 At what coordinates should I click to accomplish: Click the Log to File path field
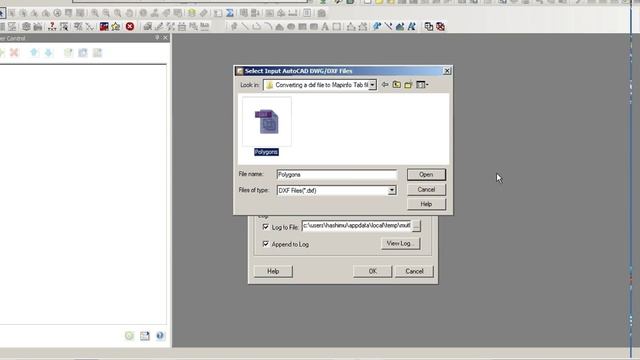click(x=356, y=226)
